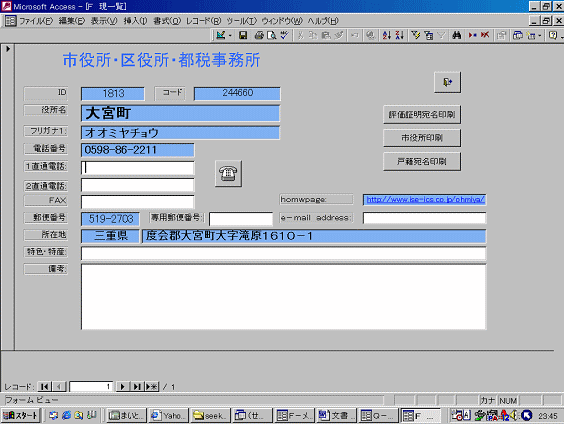Click the Save toolbar icon
Screen dimensions: 565x425
tap(243, 35)
